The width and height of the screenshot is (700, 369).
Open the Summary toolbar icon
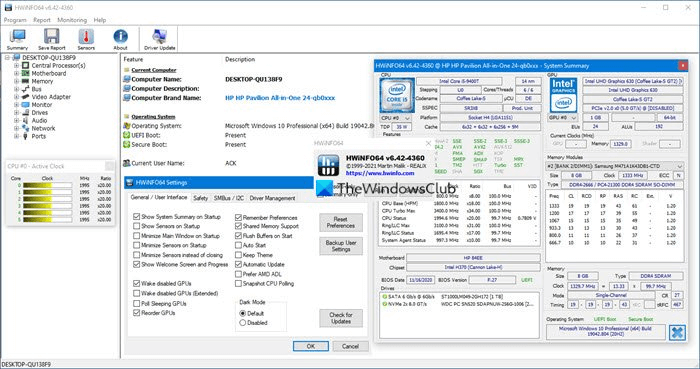click(17, 39)
